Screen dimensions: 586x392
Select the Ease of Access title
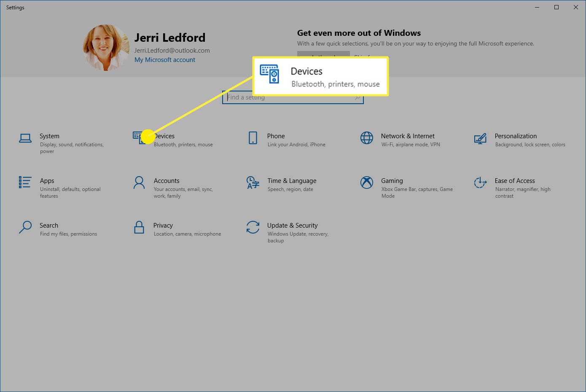(515, 181)
